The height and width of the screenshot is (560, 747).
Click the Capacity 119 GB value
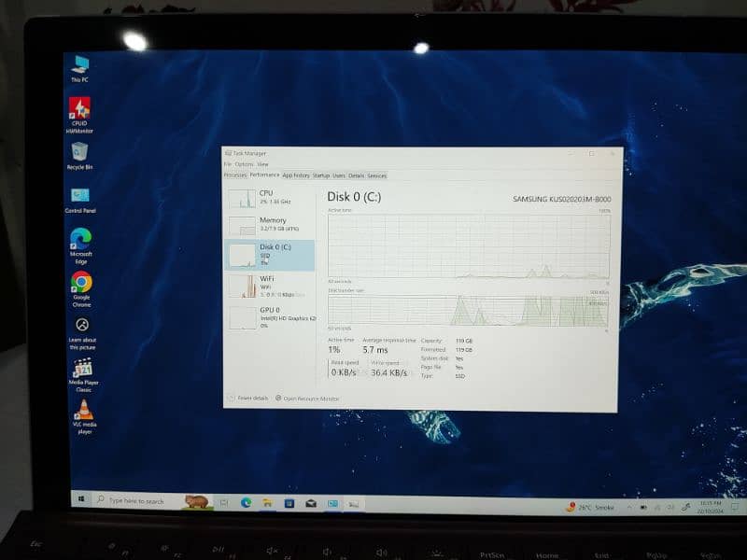pos(463,341)
